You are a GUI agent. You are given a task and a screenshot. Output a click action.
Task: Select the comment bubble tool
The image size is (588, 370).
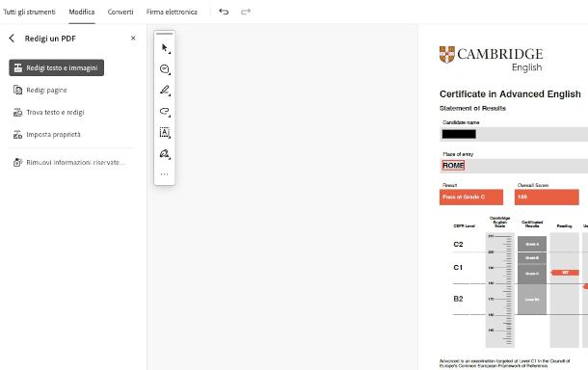[165, 69]
